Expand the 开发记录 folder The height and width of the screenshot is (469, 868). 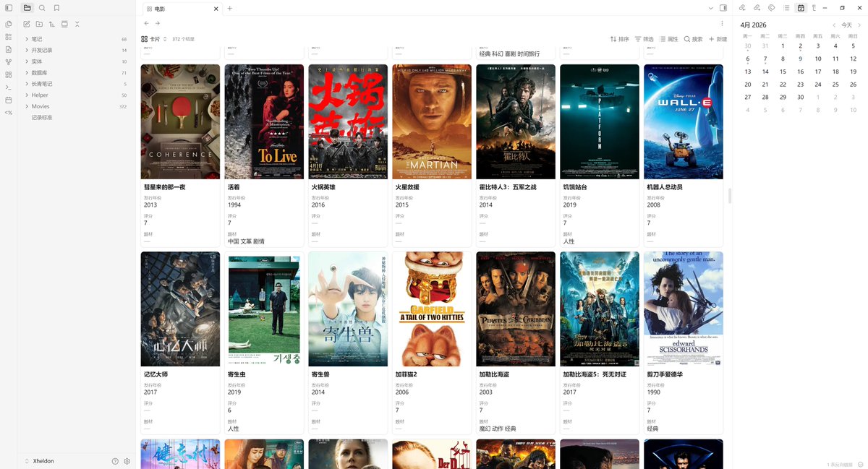(75, 50)
